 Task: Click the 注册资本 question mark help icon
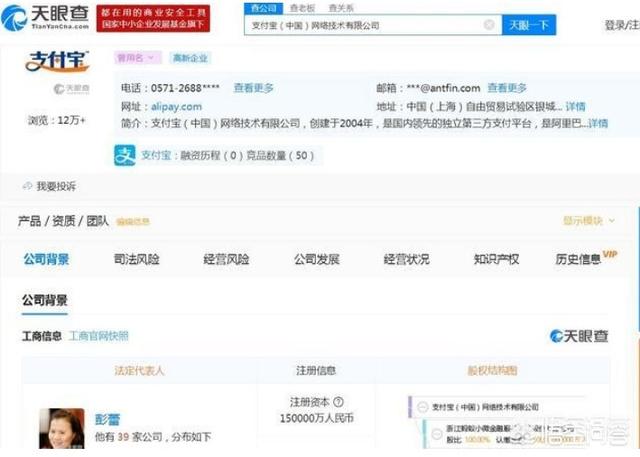click(x=338, y=402)
